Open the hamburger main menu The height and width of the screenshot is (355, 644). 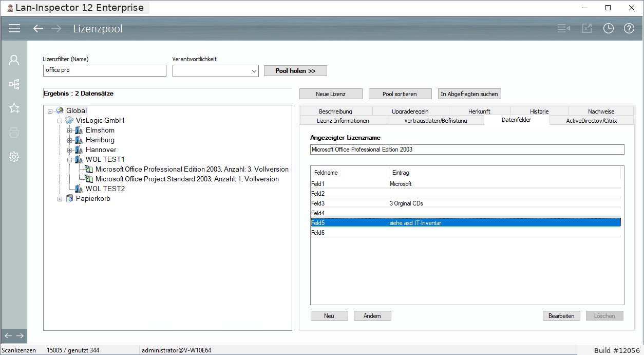coord(14,29)
